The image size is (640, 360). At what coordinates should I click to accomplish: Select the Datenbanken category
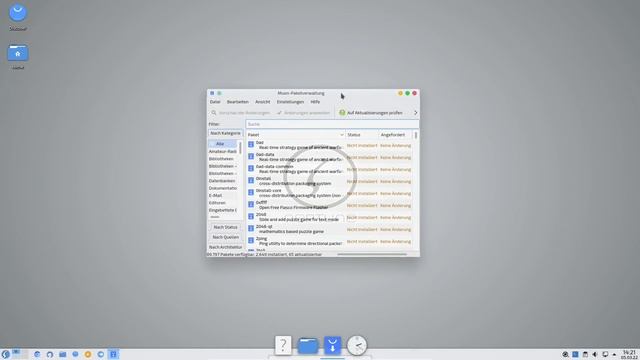[x=222, y=181]
